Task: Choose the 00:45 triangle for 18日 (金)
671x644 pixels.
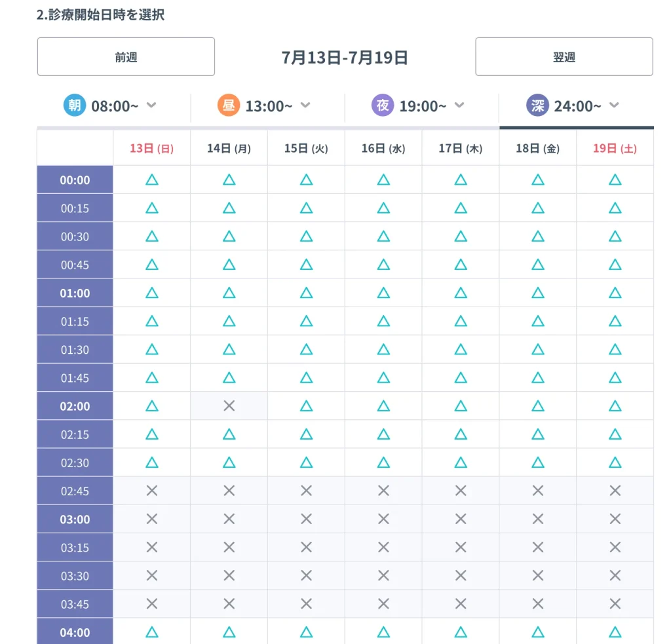Action: (538, 265)
